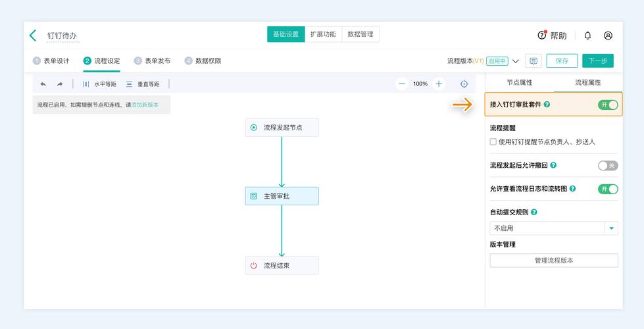Switch to the 基础设置 tab
The height and width of the screenshot is (329, 644).
coord(286,34)
